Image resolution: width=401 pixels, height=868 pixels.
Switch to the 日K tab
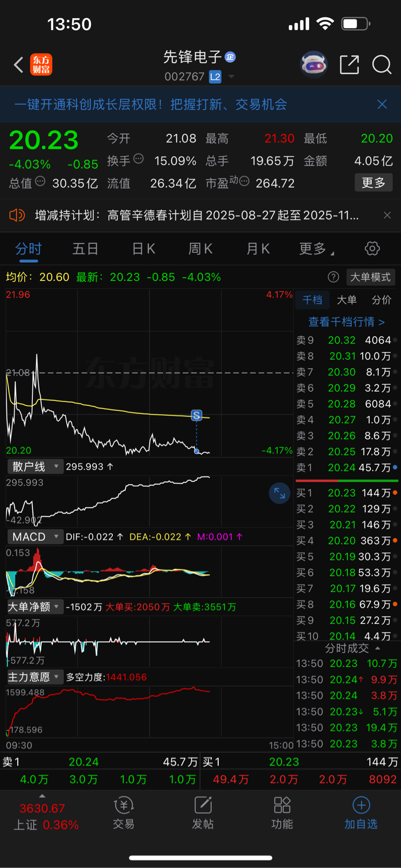(144, 249)
